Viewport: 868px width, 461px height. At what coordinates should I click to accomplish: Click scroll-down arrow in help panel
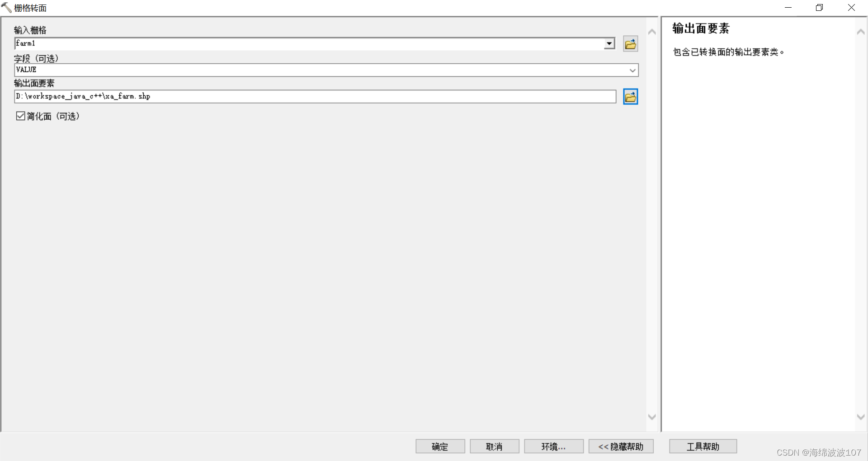[861, 417]
